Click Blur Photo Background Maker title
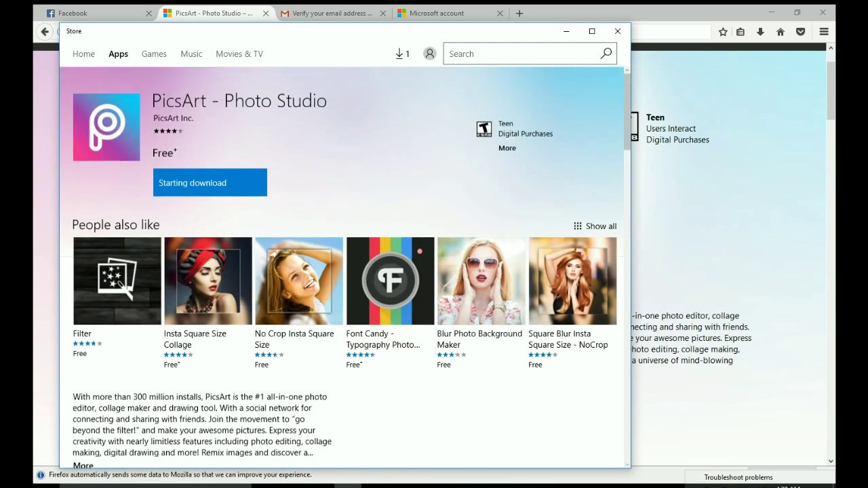The image size is (868, 488). (479, 339)
